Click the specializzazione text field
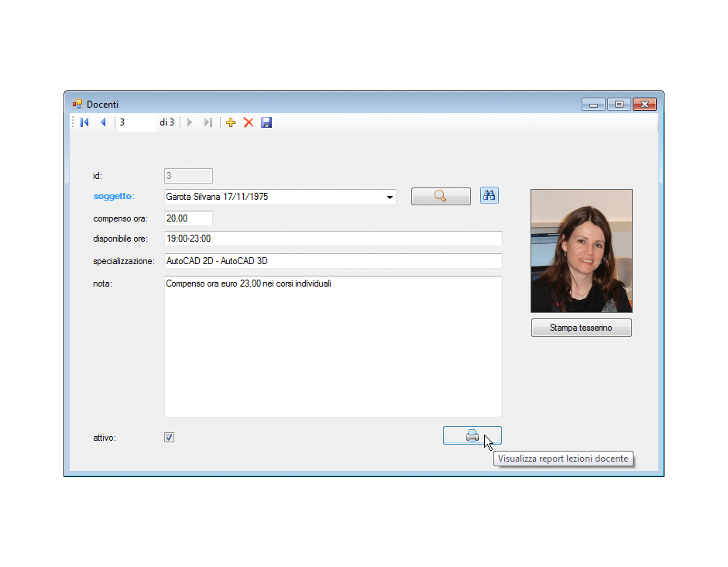Image resolution: width=728 pixels, height=567 pixels. click(x=333, y=261)
